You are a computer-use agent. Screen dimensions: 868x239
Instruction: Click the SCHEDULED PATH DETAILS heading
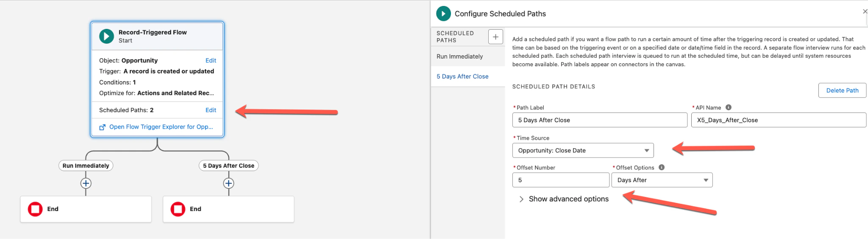pyautogui.click(x=554, y=87)
